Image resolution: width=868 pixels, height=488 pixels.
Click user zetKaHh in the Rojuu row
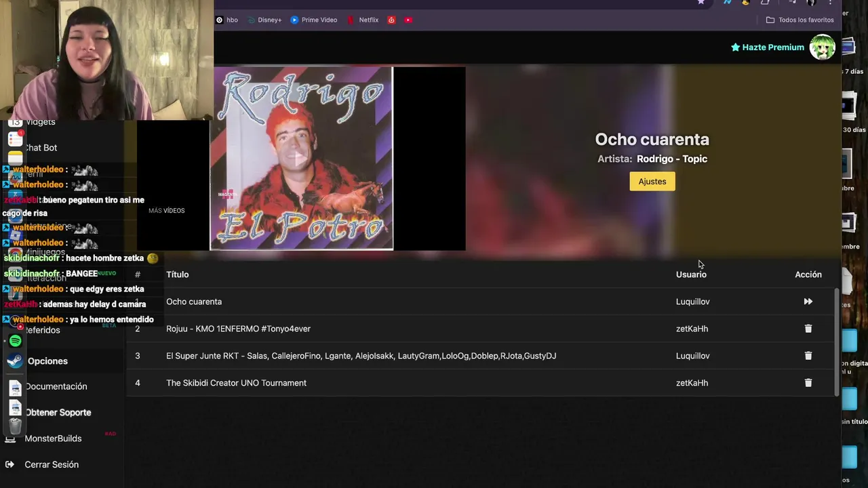[692, 329]
